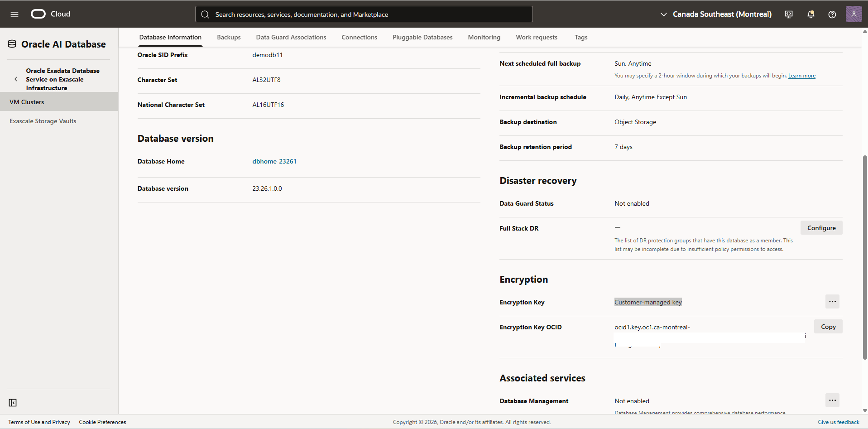Select the Customer-managed key text
This screenshot has height=429, width=868.
point(648,302)
